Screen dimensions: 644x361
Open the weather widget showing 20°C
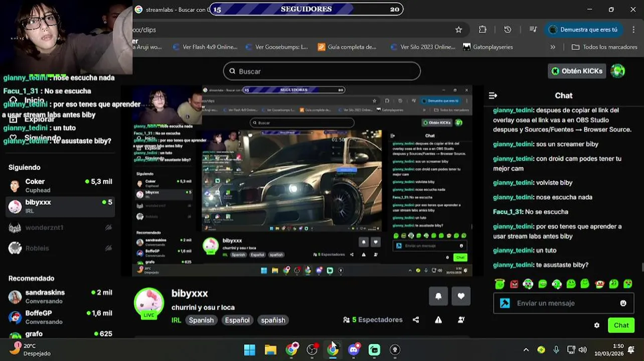pyautogui.click(x=30, y=349)
